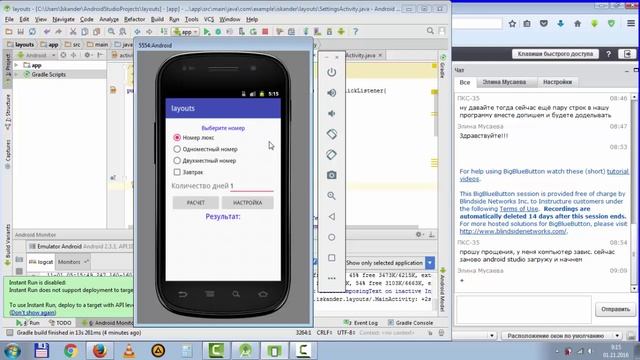Click the chat vertical scrollbar
Viewport: 640px width, 360px height.
point(634,192)
